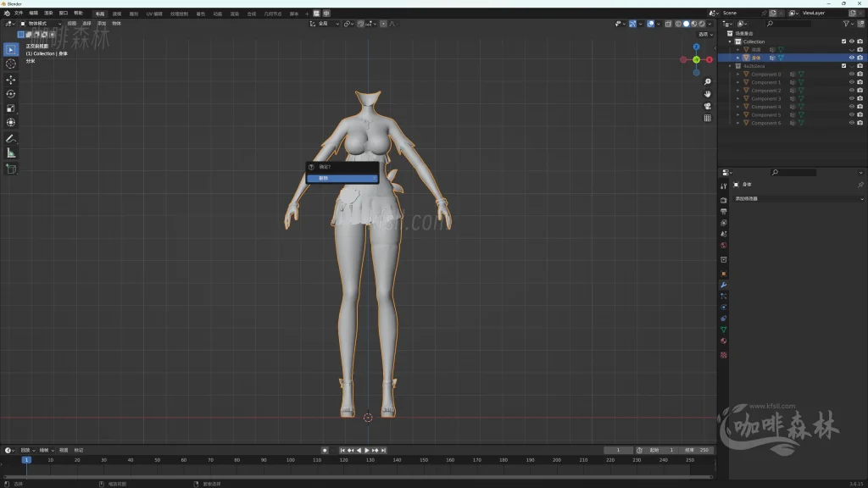Image resolution: width=868 pixels, height=488 pixels.
Task: Open the World properties tab
Action: pyautogui.click(x=724, y=245)
